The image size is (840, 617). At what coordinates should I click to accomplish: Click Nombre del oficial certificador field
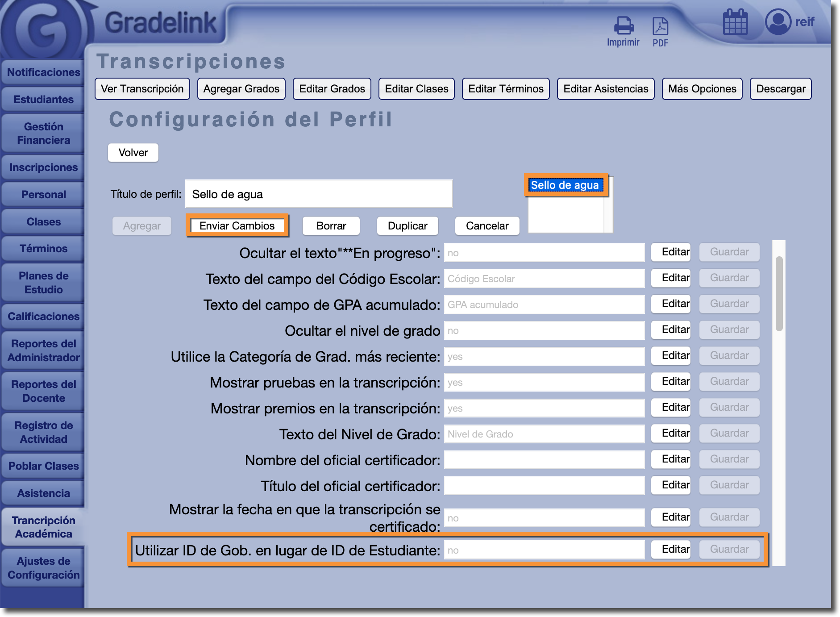point(544,460)
